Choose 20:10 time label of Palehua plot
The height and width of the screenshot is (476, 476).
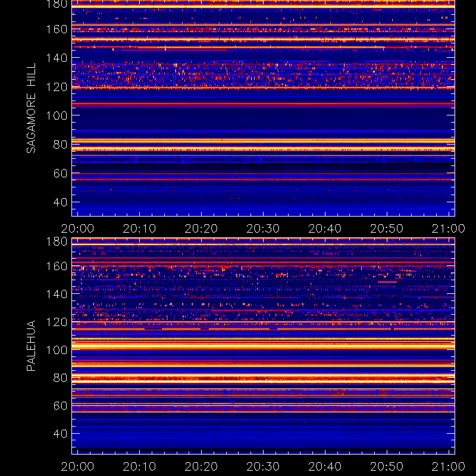click(x=139, y=466)
